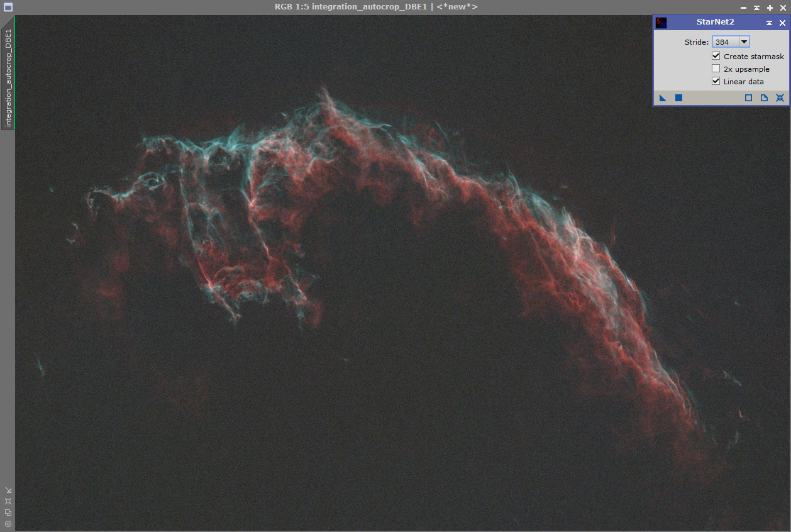Click the zoom-to-fit square icon in left strip
Screen dimensions: 791x532
pyautogui.click(x=8, y=501)
